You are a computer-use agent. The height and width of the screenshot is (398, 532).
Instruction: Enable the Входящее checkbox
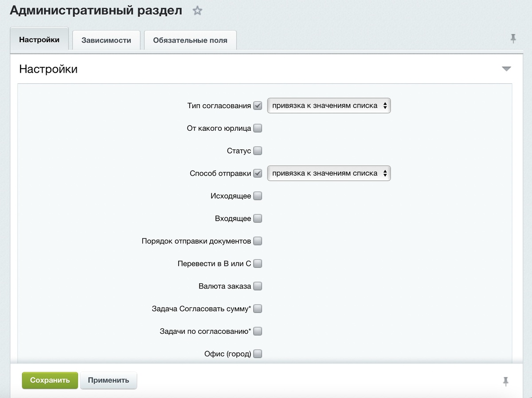click(258, 219)
